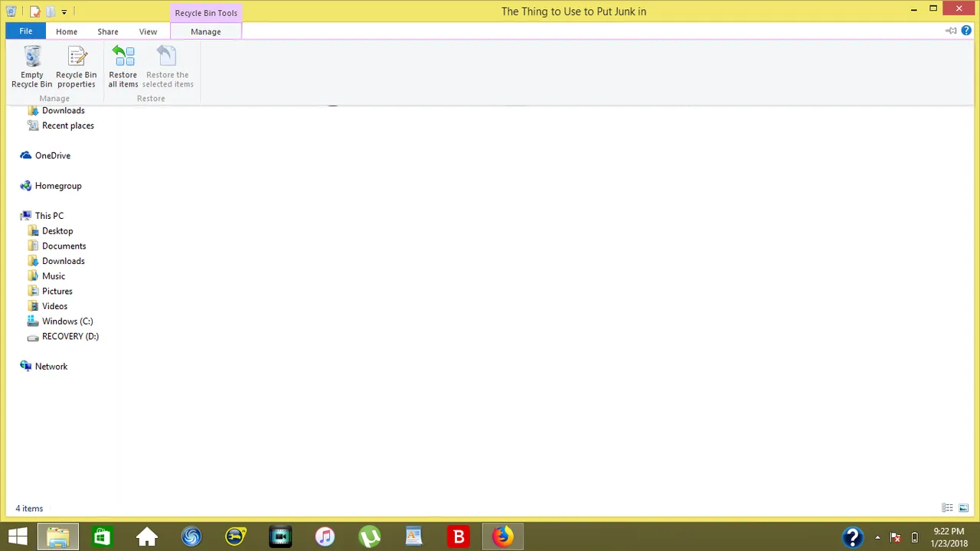
Task: Open the File menu
Action: [26, 31]
